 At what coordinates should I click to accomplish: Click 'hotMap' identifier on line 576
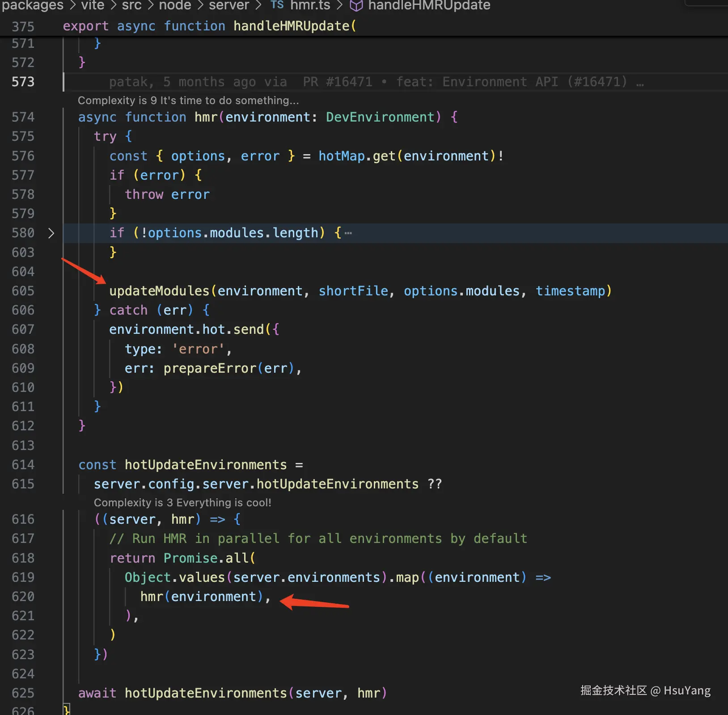[342, 156]
